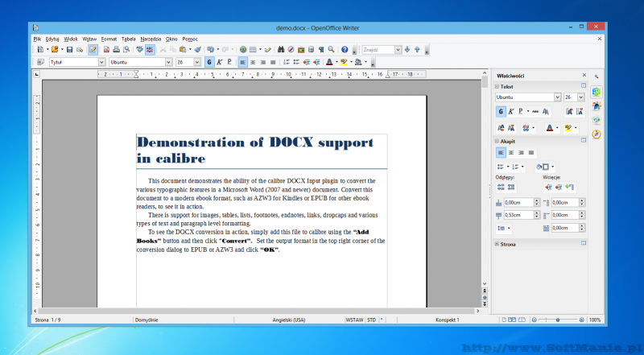644x355 pixels.
Task: Open the Wstaw menu
Action: point(89,39)
